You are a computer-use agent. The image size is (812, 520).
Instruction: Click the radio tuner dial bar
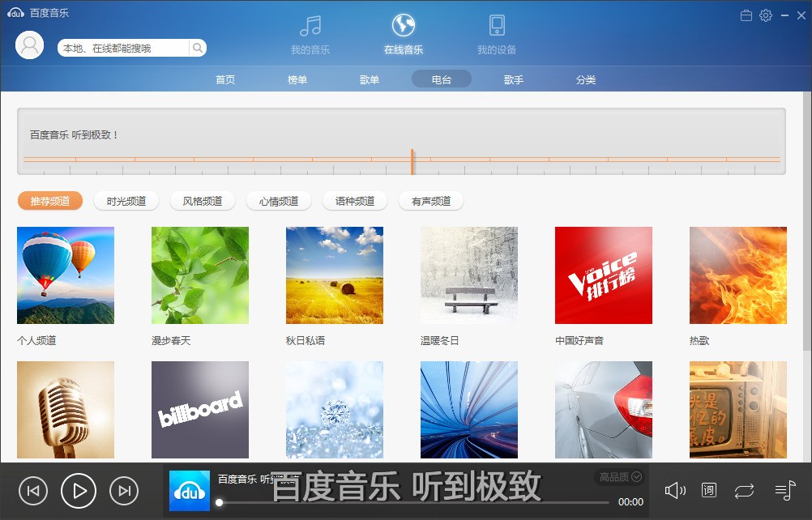click(x=401, y=141)
